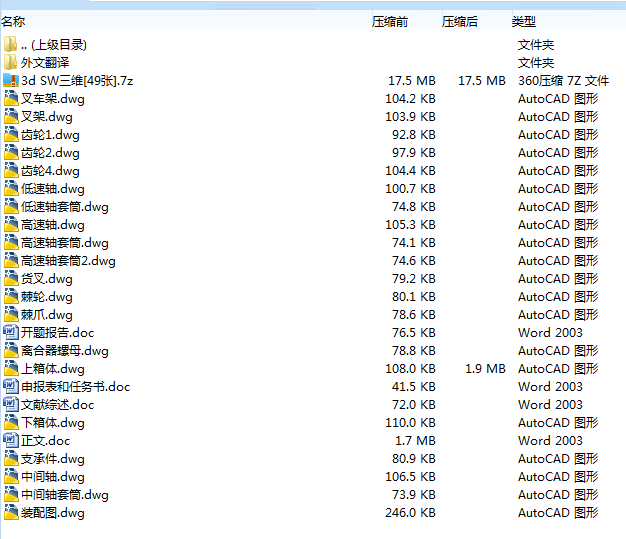This screenshot has width=626, height=539.
Task: Click the file icon of 高速轴套筒2.dwg
Action: tap(11, 260)
